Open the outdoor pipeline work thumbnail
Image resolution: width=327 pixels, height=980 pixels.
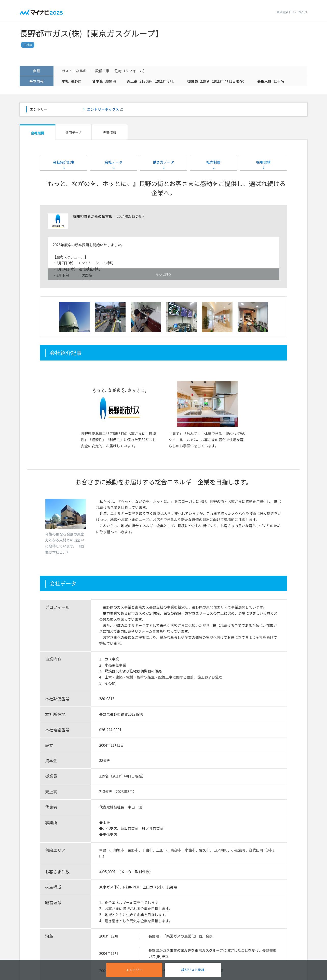point(110,317)
